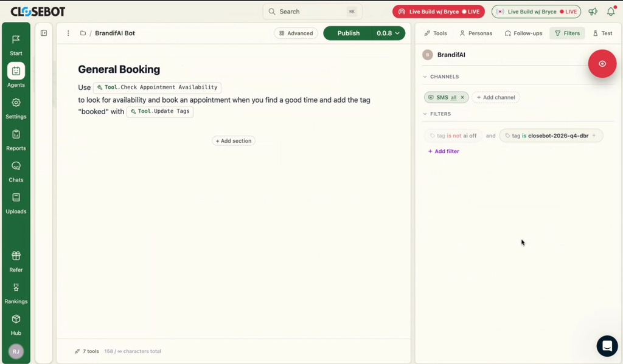Screen dimensions: 623x364
Task: Open the notifications bell
Action: 611,12
